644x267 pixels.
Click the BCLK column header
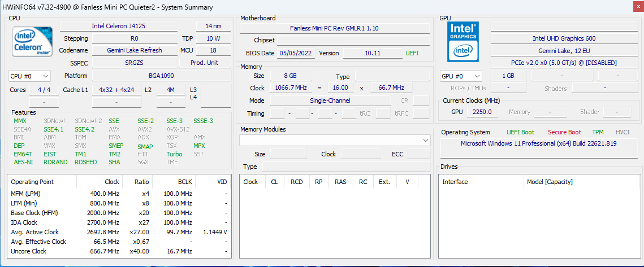(174, 182)
